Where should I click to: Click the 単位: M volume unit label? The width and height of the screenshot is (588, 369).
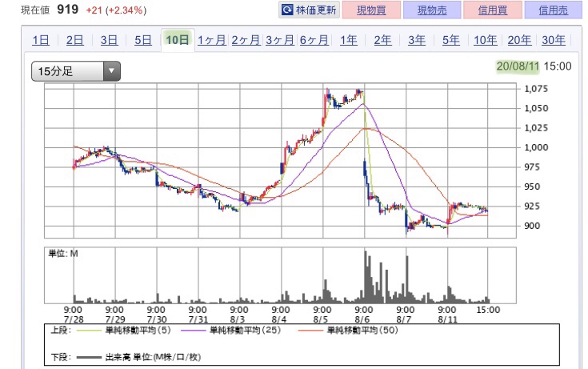pos(63,254)
